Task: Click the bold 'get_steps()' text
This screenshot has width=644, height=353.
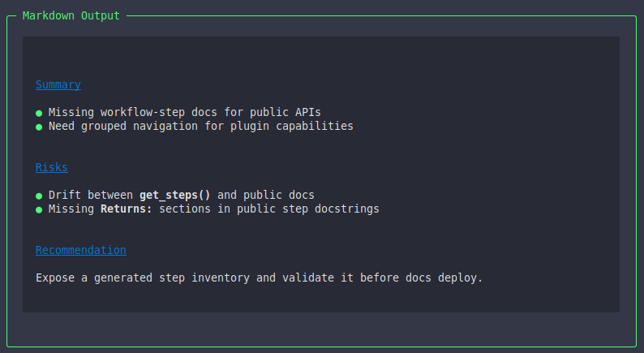Action: click(174, 195)
